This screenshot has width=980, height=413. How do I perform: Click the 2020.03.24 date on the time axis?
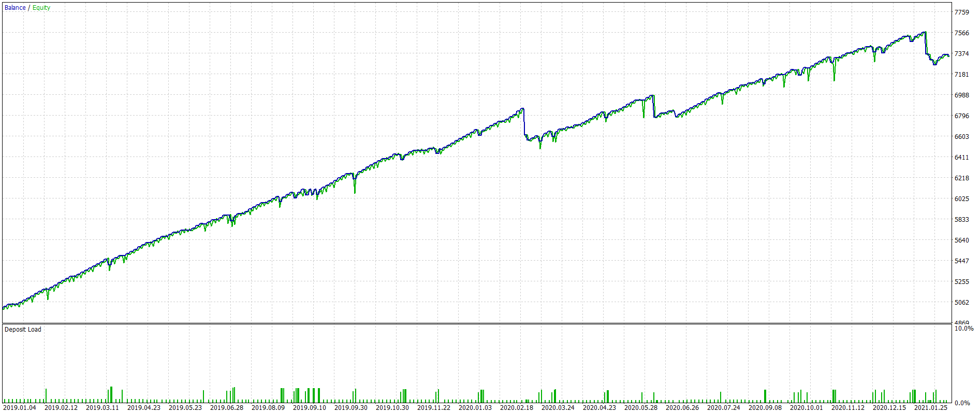pyautogui.click(x=558, y=408)
